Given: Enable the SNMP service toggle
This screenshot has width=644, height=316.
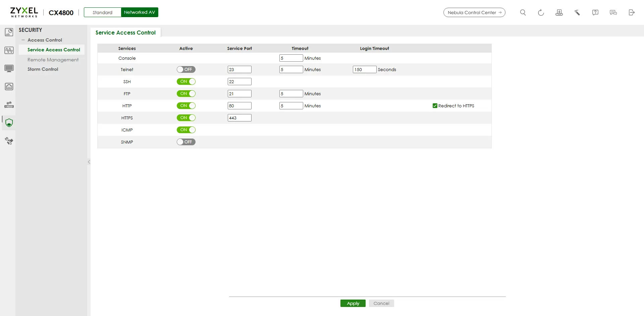Looking at the screenshot, I should [186, 142].
